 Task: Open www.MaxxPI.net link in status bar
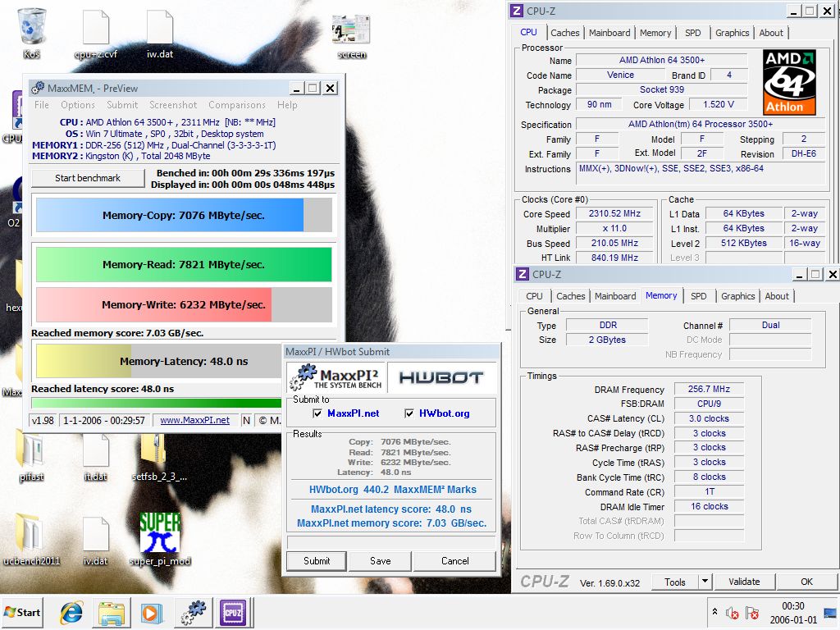pos(195,421)
